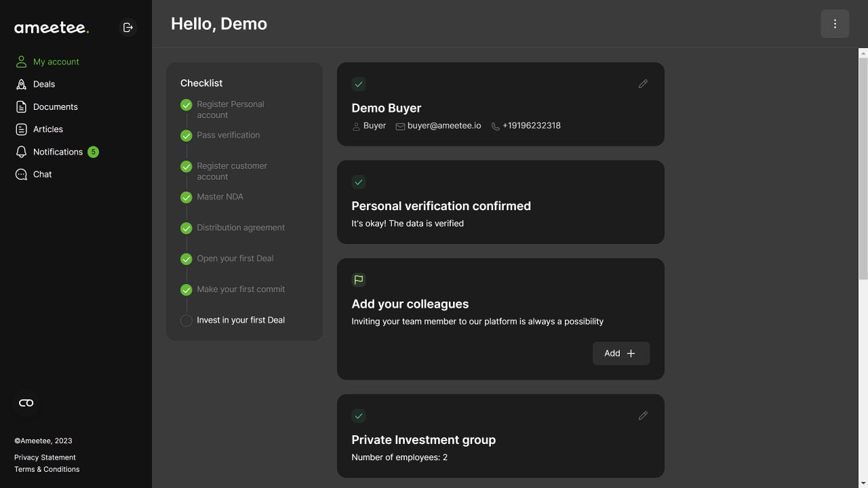Click the plus icon on Add button
The height and width of the screenshot is (488, 868).
click(631, 353)
